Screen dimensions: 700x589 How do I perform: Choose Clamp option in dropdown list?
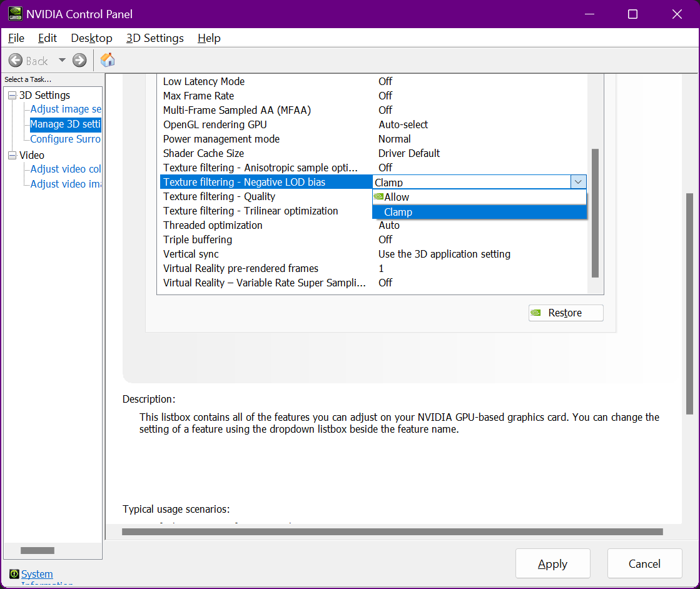click(x=398, y=212)
